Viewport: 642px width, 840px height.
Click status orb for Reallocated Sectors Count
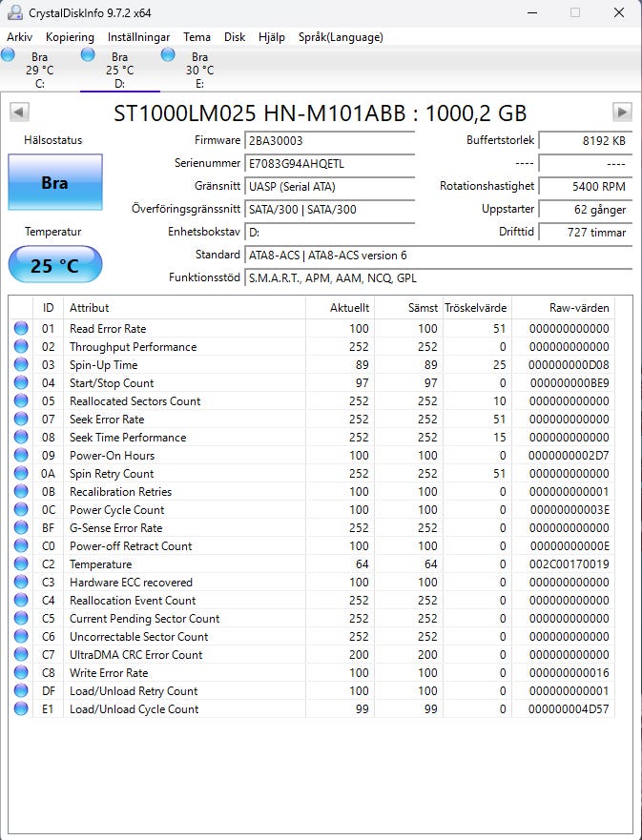point(21,401)
